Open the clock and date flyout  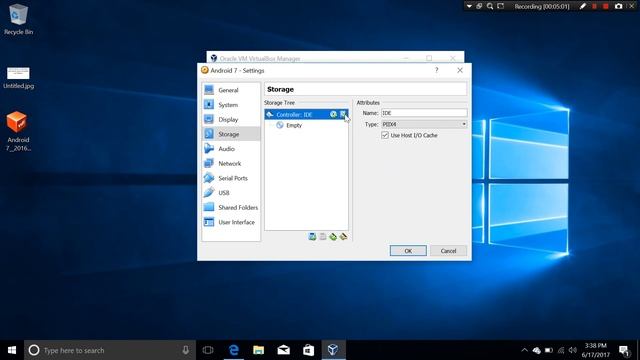pyautogui.click(x=596, y=350)
